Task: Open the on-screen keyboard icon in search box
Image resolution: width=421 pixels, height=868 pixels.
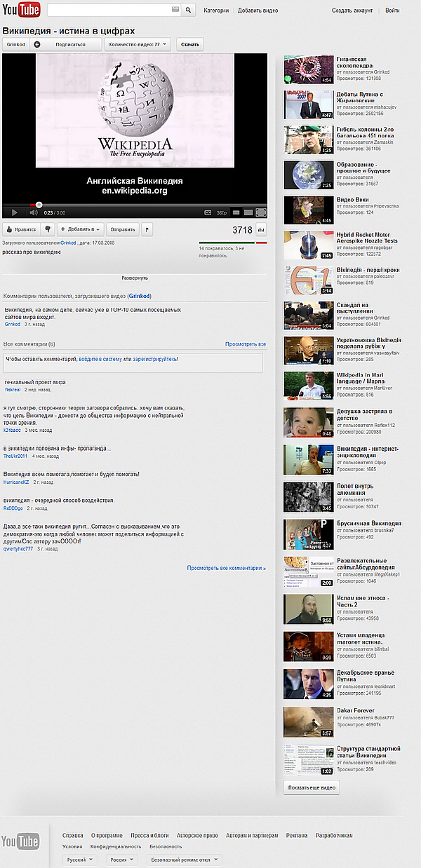Action: tap(175, 11)
